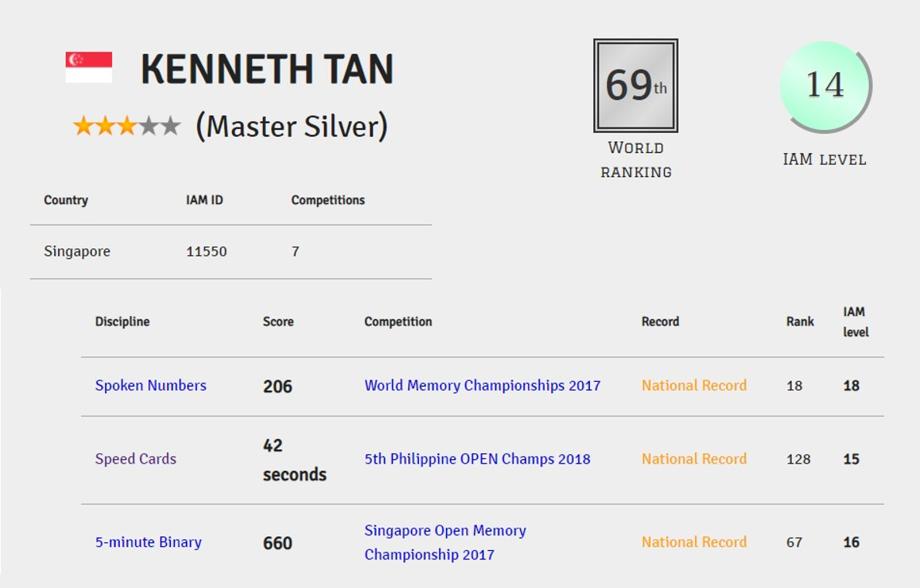Viewport: 920px width, 588px height.
Task: Sort by the Score column header
Action: point(278,321)
